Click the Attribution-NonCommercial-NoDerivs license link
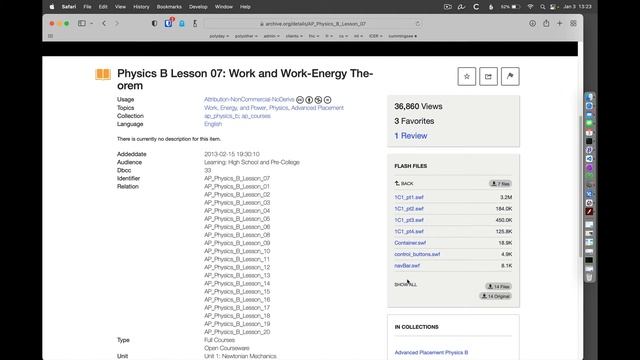 [x=249, y=100]
